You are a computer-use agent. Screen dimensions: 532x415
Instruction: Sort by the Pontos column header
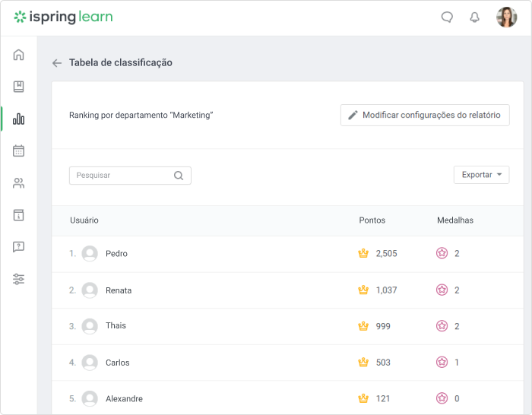tap(372, 220)
